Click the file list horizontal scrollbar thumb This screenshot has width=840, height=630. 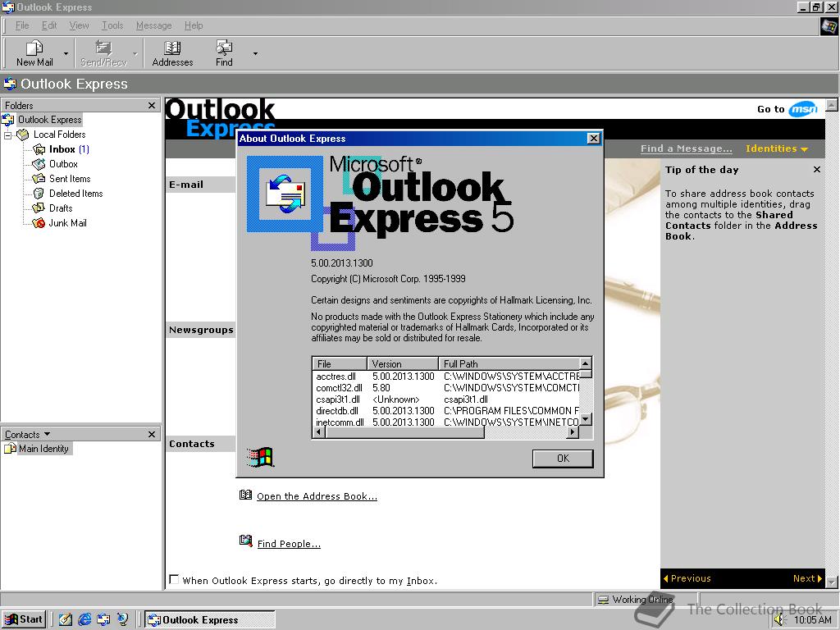pos(405,431)
